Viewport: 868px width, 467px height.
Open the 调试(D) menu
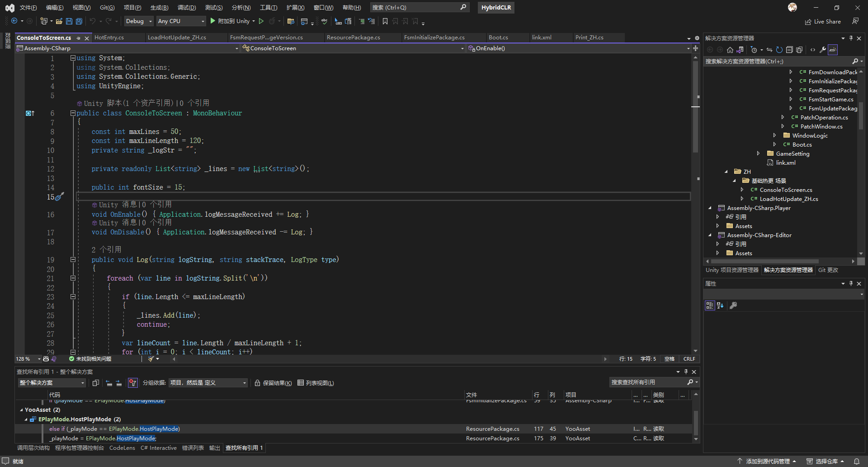coord(187,8)
